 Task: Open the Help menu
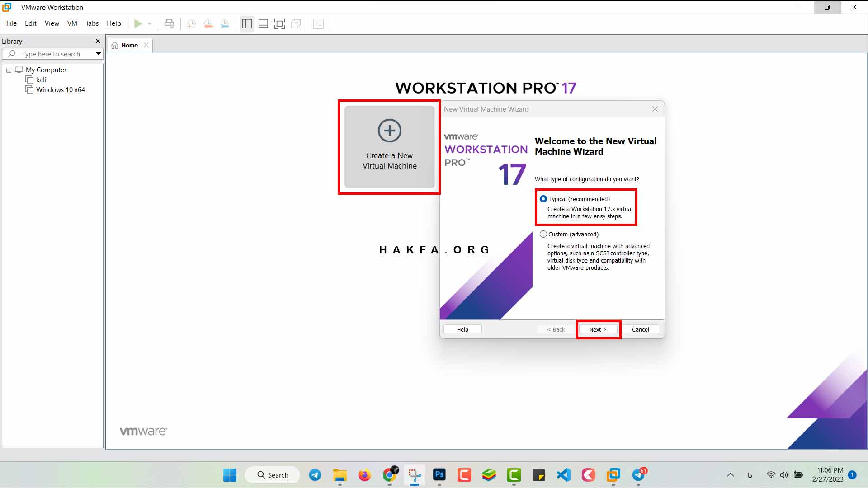point(114,23)
